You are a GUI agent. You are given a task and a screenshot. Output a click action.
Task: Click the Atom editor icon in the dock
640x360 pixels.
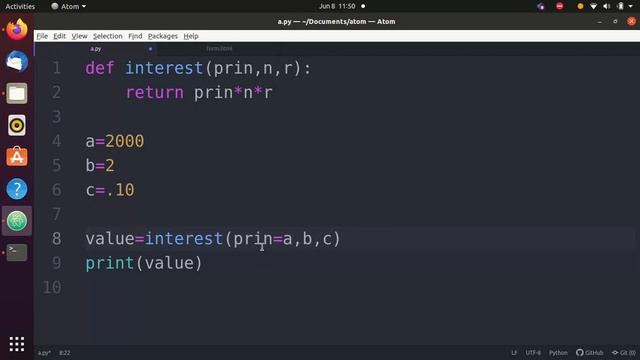click(17, 221)
